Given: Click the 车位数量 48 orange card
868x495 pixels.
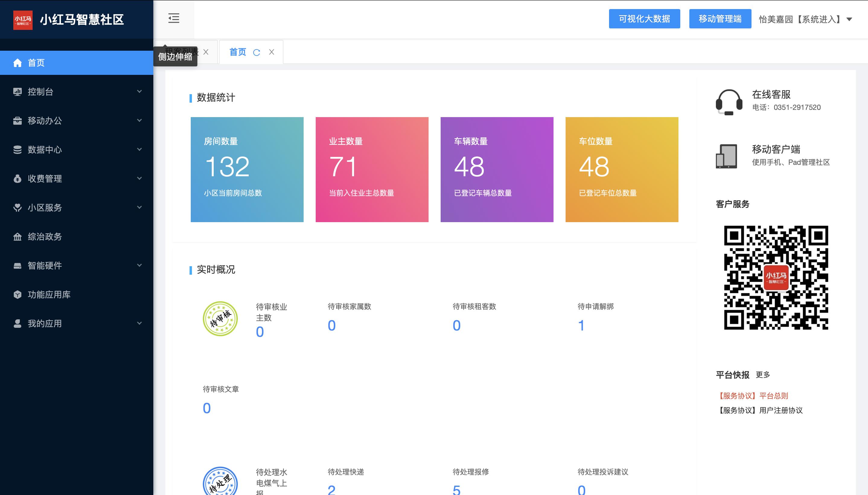Looking at the screenshot, I should point(622,170).
